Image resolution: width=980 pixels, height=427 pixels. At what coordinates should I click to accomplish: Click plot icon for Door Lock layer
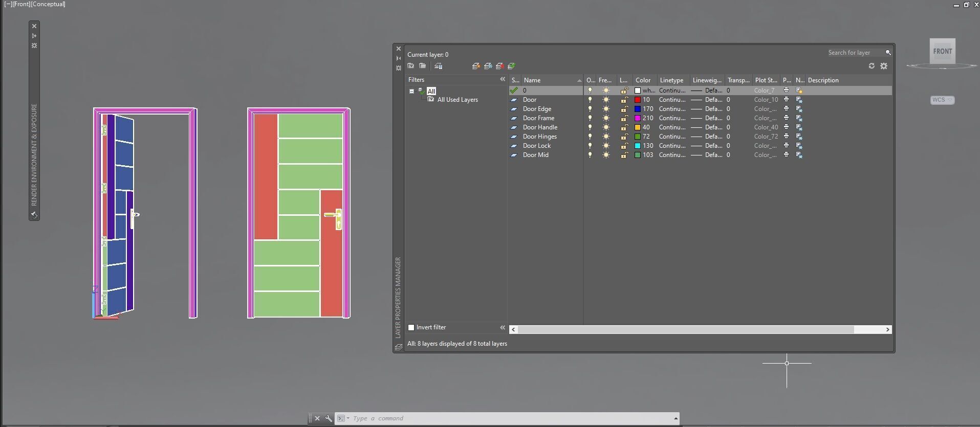[786, 146]
